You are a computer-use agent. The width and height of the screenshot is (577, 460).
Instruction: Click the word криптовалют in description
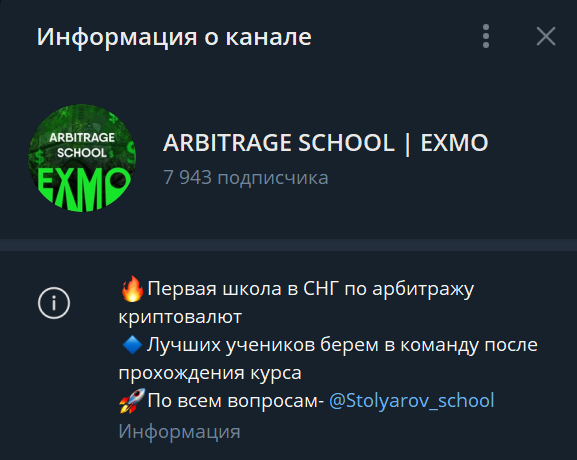coord(180,317)
